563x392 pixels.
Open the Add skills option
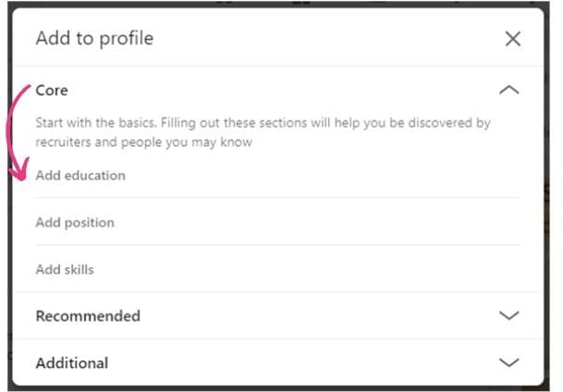pos(65,270)
